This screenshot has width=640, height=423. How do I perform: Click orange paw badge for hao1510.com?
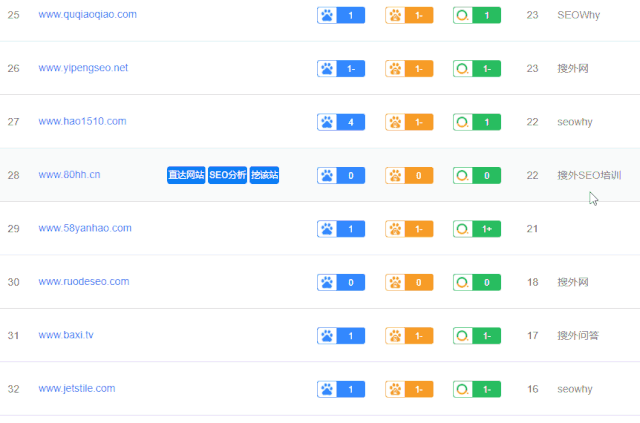[x=409, y=122]
